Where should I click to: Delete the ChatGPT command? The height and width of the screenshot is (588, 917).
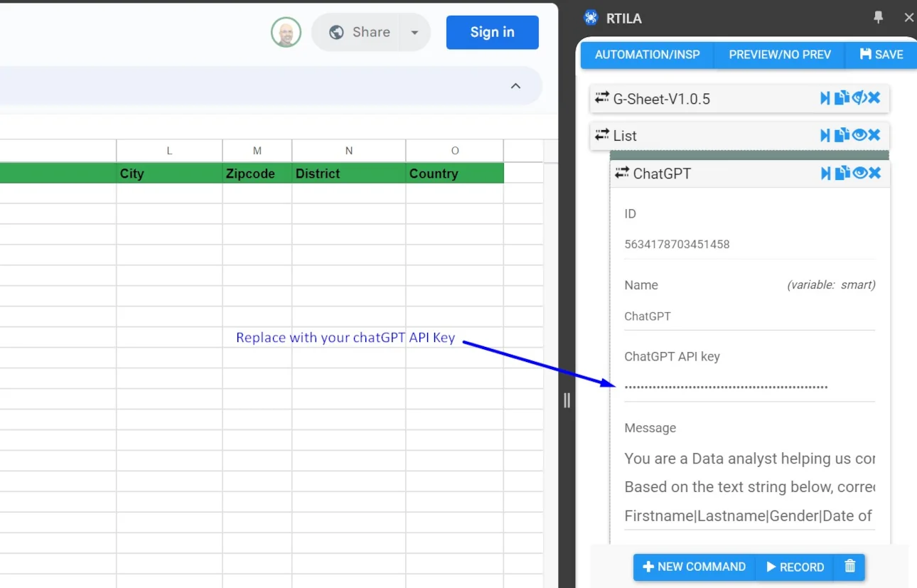pos(874,173)
